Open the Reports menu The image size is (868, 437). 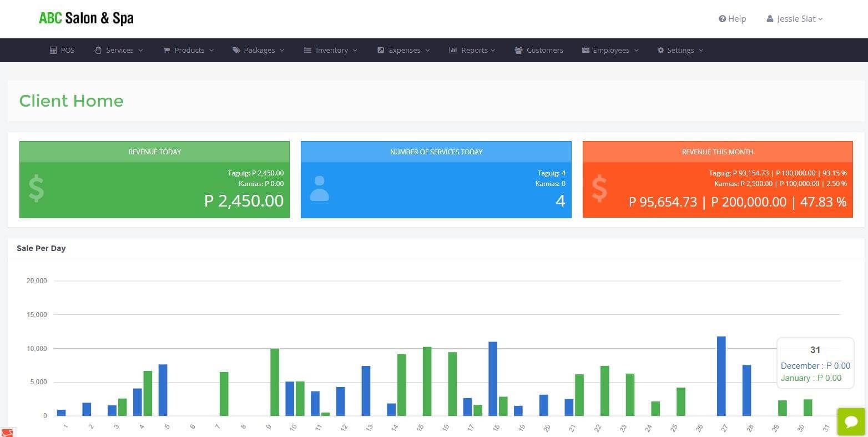pos(472,50)
